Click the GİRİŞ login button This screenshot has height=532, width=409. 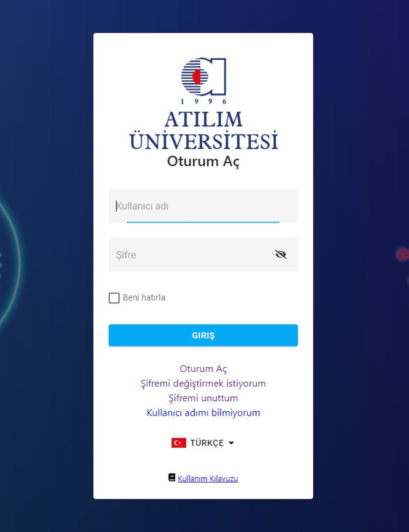pyautogui.click(x=203, y=335)
